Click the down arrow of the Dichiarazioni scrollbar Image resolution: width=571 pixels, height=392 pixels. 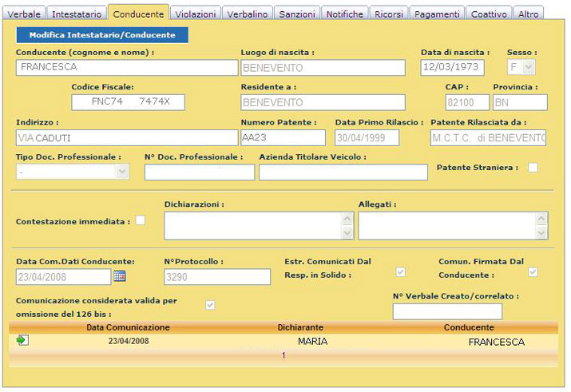point(347,232)
